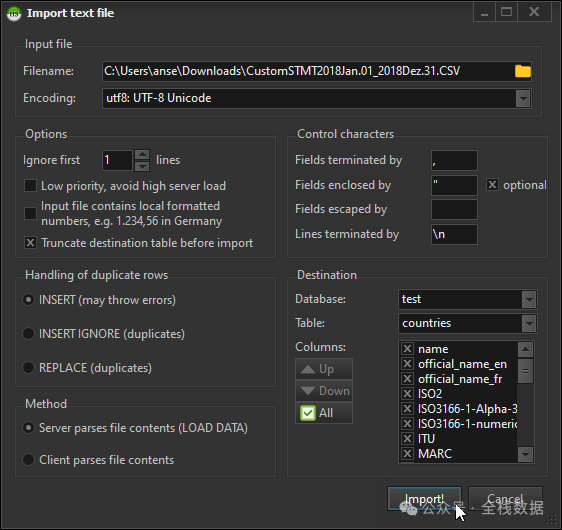Image resolution: width=562 pixels, height=530 pixels.
Task: Enable Low priority, avoid high server load
Action: (x=30, y=186)
